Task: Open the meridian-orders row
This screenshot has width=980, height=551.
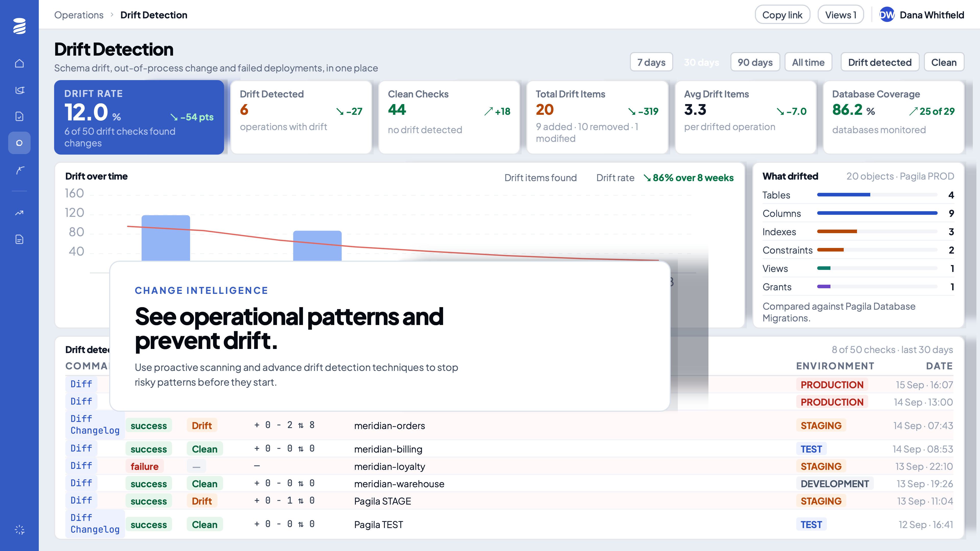Action: 509,425
